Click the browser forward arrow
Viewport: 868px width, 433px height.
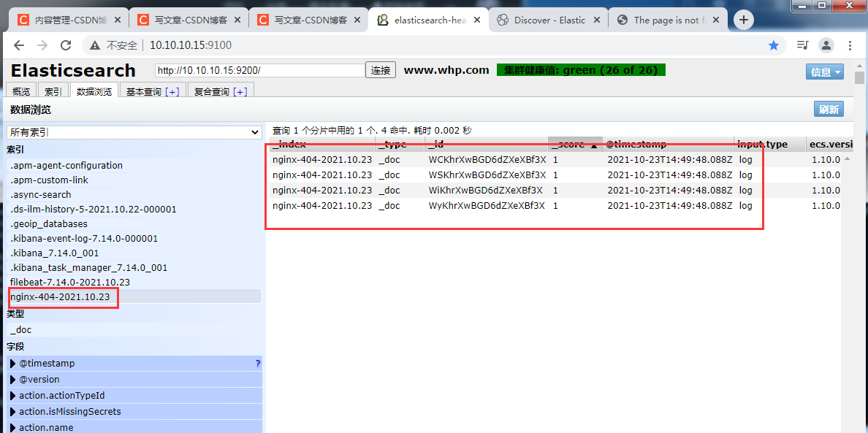tap(42, 45)
